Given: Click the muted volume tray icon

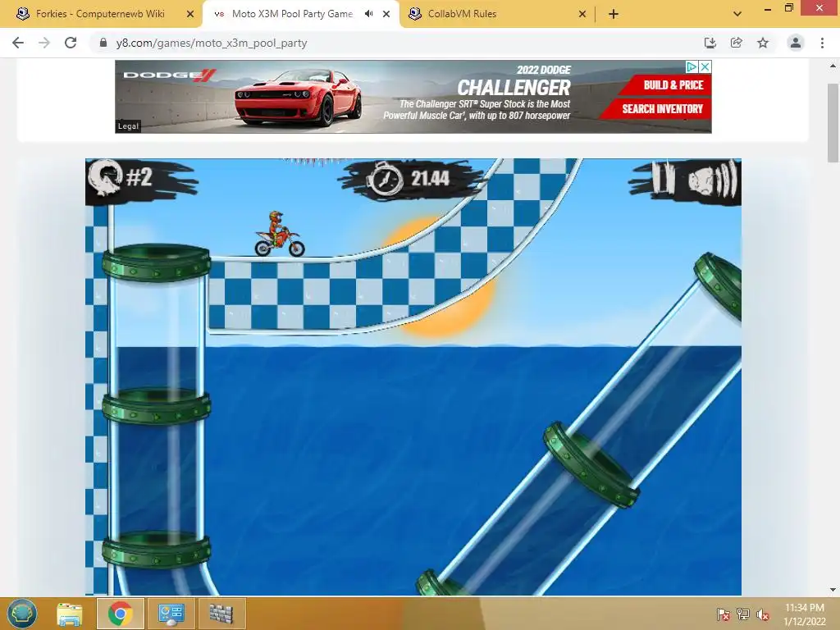Looking at the screenshot, I should 763,614.
